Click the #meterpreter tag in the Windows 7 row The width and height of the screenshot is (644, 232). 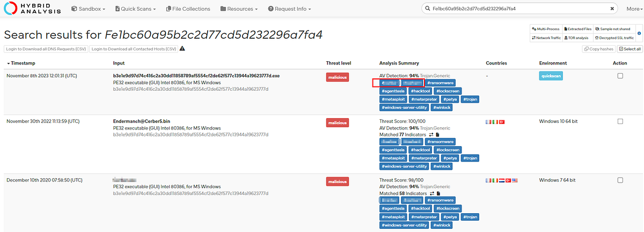click(424, 216)
